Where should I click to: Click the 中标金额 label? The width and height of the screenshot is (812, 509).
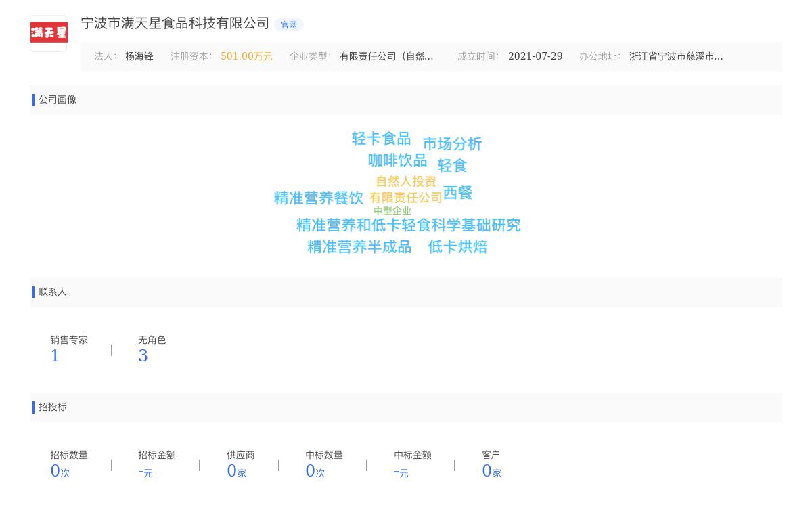413,456
